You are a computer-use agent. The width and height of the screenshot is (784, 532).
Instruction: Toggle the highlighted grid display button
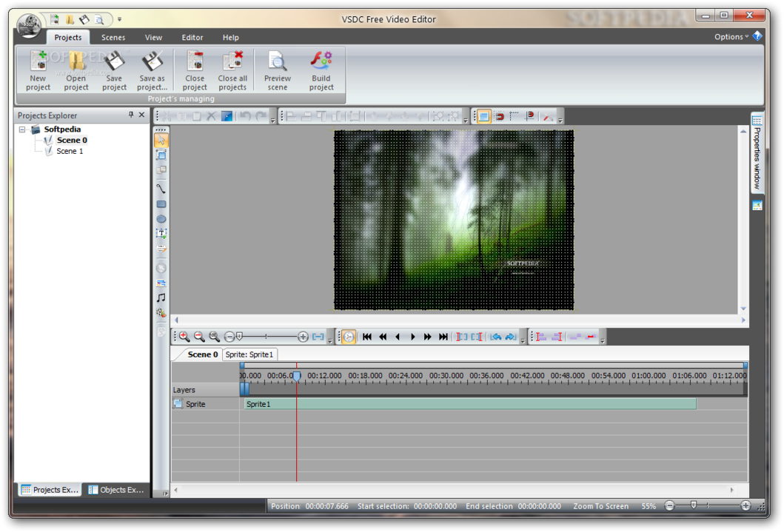483,116
